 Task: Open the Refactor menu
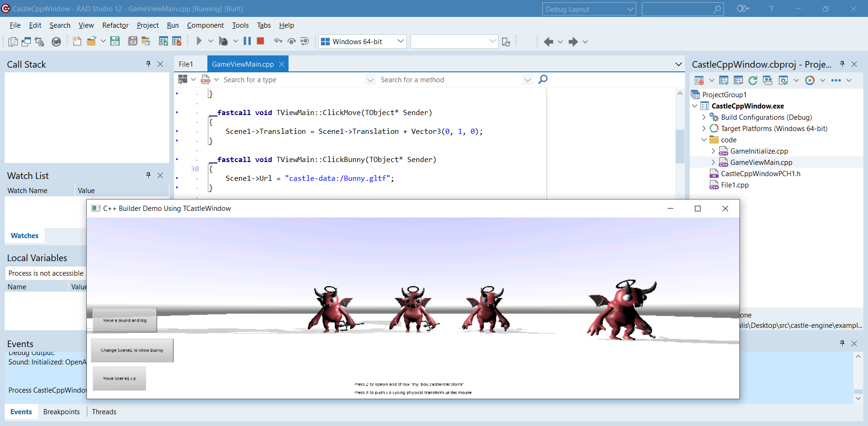[x=115, y=25]
